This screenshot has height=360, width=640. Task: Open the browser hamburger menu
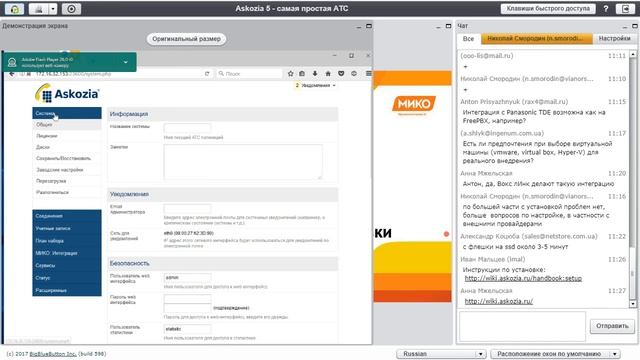(x=368, y=73)
